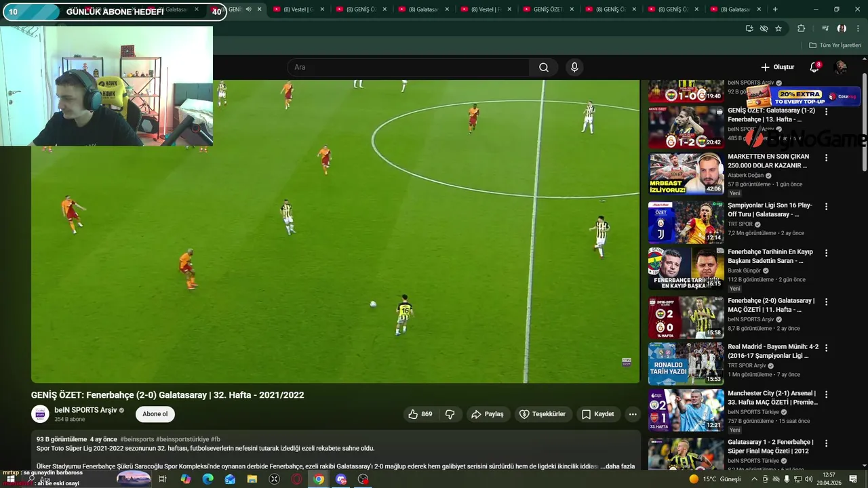Image resolution: width=868 pixels, height=488 pixels.
Task: Open options for MARKETTEN EN SON ÇIKAN video
Action: coord(826,158)
